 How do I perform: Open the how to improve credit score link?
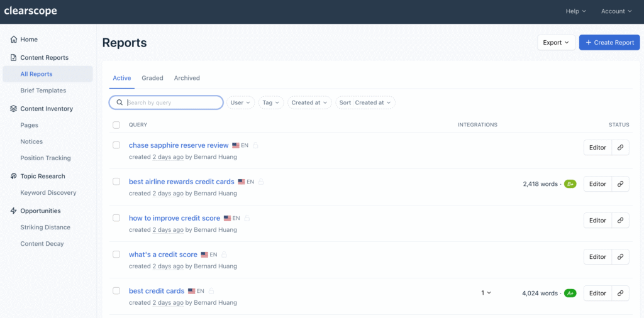[175, 218]
